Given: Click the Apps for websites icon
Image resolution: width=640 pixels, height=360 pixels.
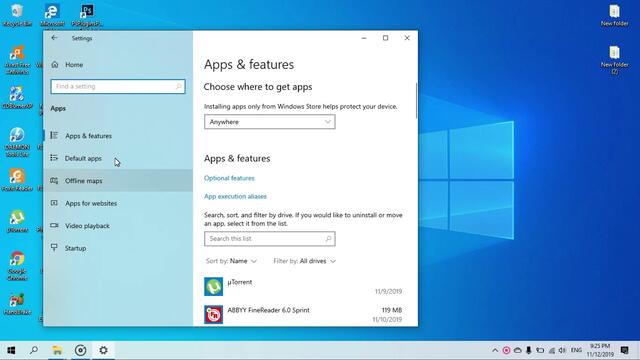Looking at the screenshot, I should point(54,203).
